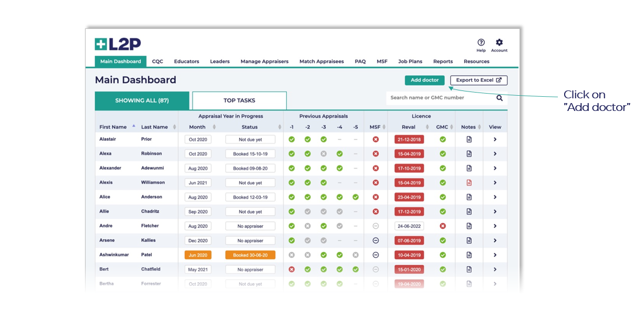
Task: Sort the Status column
Action: 279,127
